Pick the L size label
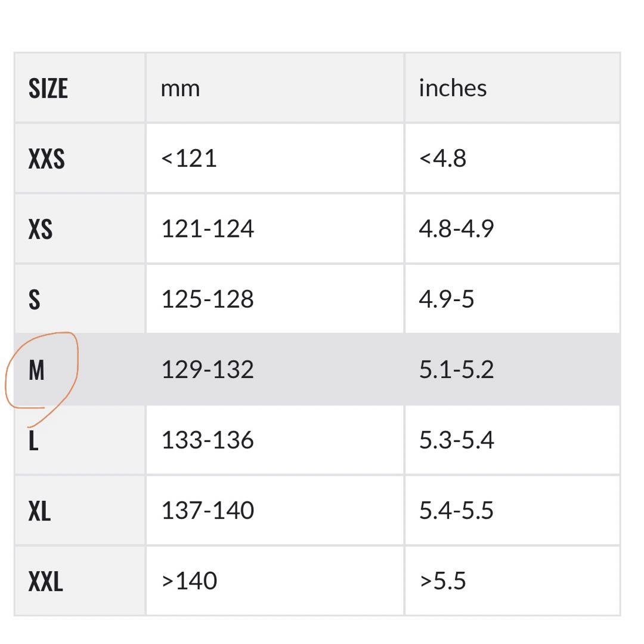The width and height of the screenshot is (644, 644). [x=33, y=441]
